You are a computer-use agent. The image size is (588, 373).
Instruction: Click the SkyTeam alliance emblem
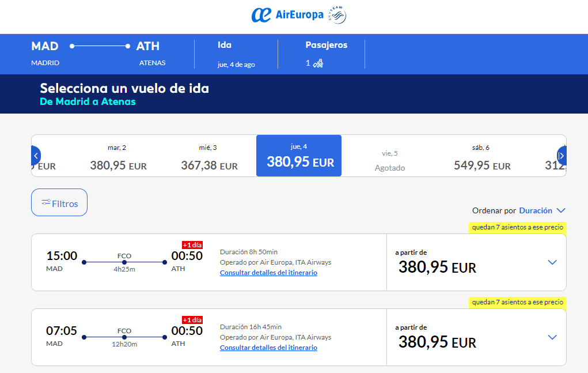[337, 15]
